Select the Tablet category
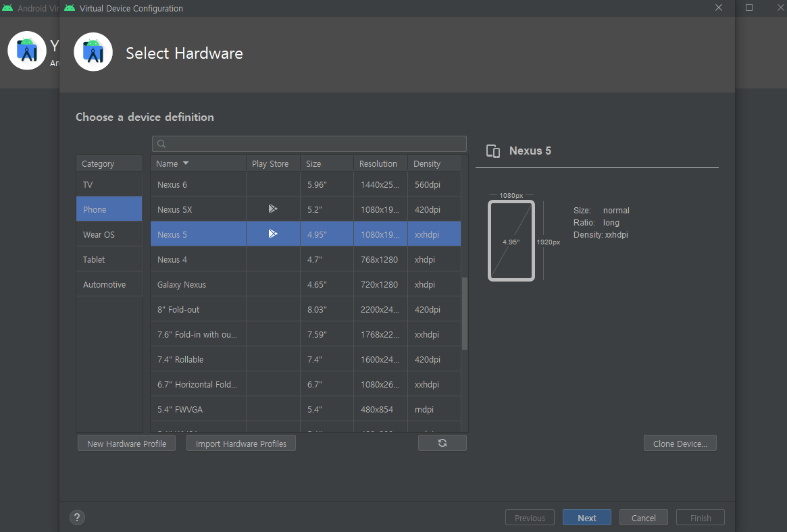The width and height of the screenshot is (787, 532). pyautogui.click(x=109, y=259)
